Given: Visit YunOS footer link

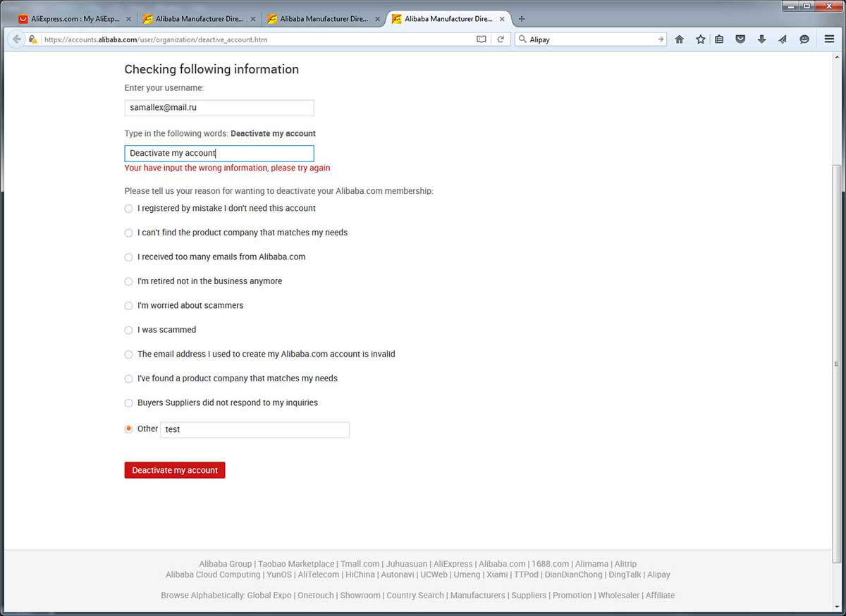Looking at the screenshot, I should coord(279,574).
